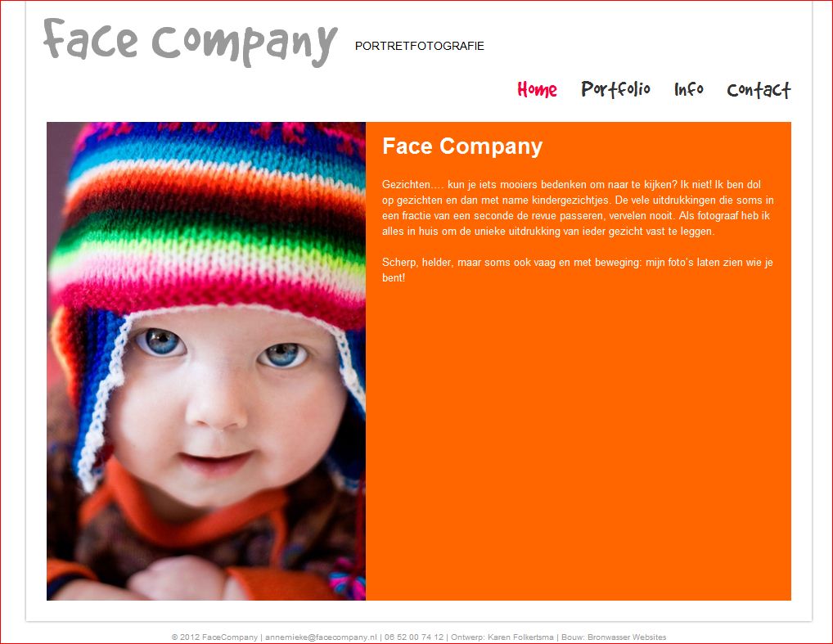Click the Ontwerp label in footer

coord(467,637)
